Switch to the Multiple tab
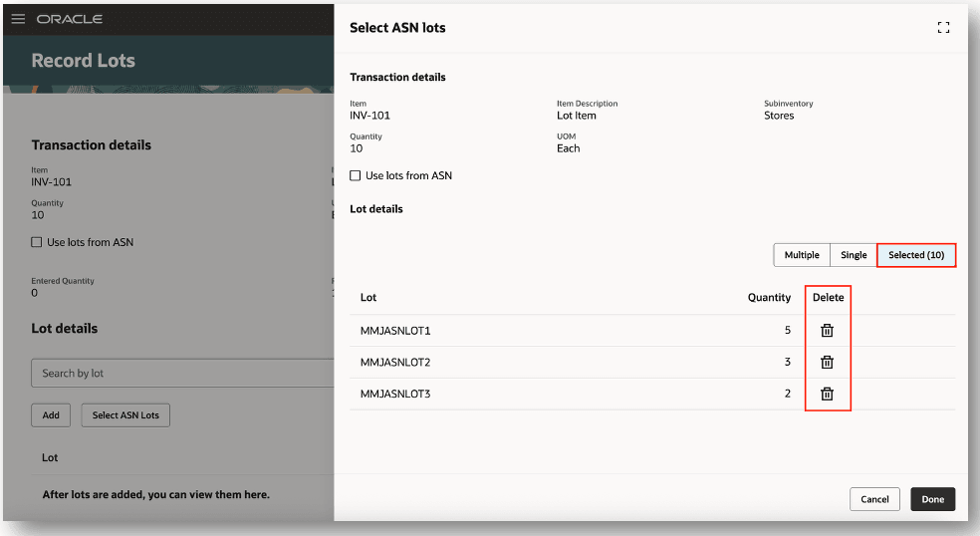The height and width of the screenshot is (536, 980). point(802,255)
